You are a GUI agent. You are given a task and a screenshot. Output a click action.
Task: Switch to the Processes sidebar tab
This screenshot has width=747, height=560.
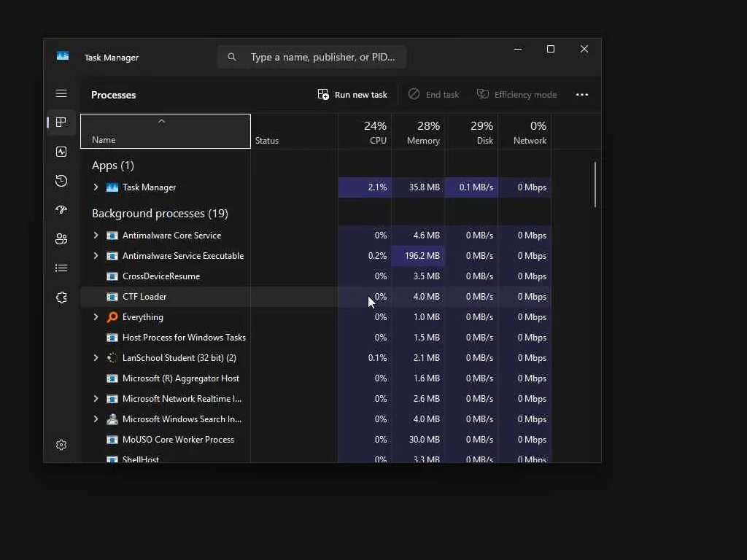[61, 122]
